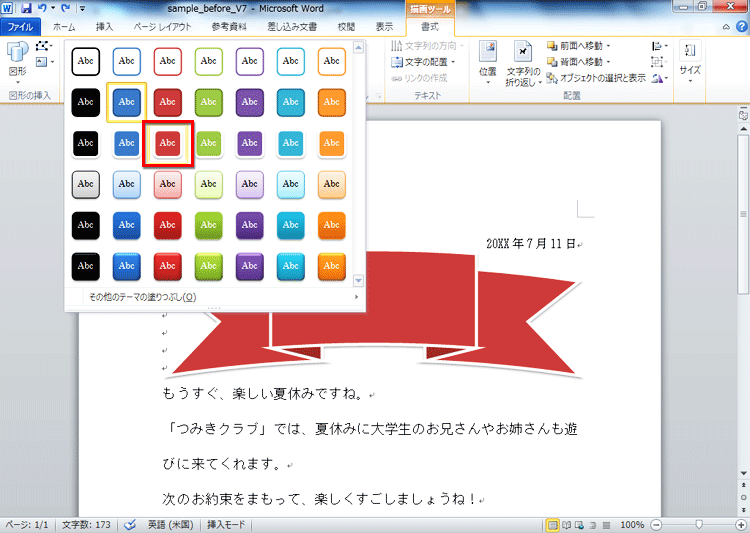
Task: Click the zoom slider handle
Action: click(x=699, y=525)
